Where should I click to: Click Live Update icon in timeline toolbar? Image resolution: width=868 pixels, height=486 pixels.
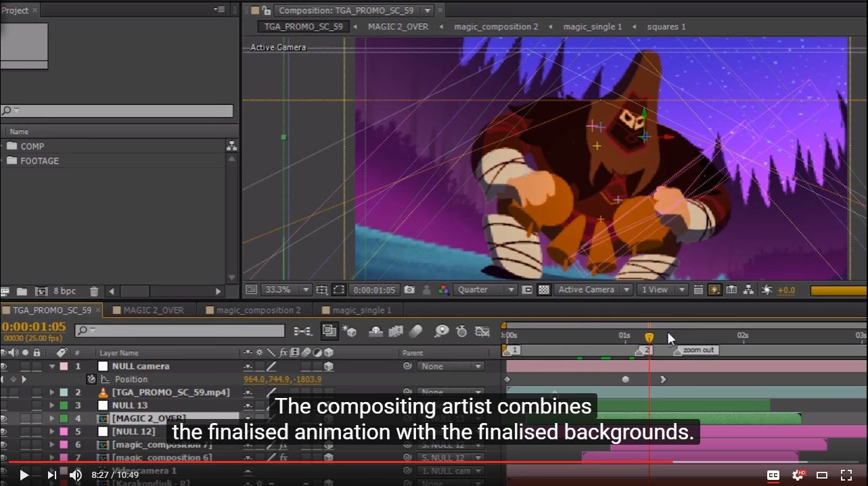[329, 331]
